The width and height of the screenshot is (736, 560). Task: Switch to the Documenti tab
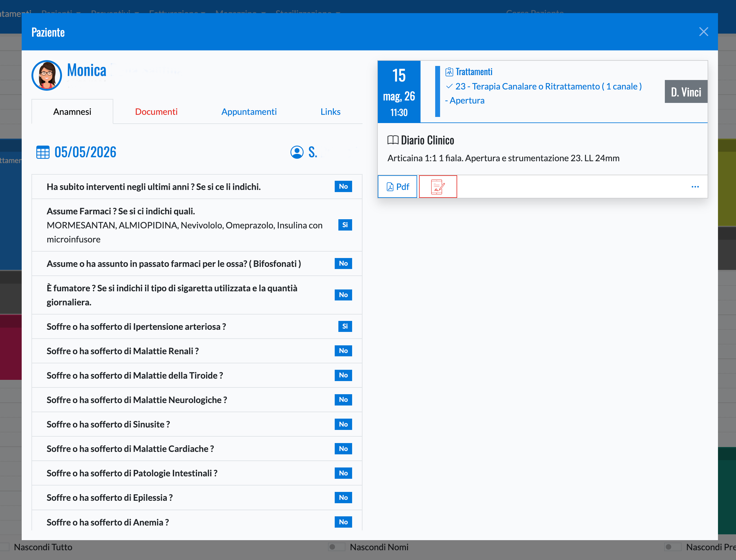click(x=156, y=112)
